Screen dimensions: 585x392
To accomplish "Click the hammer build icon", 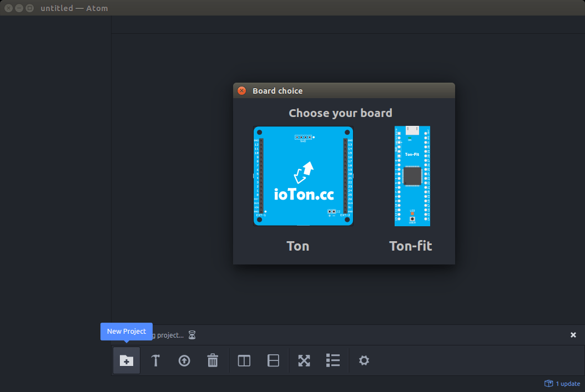I will click(155, 360).
